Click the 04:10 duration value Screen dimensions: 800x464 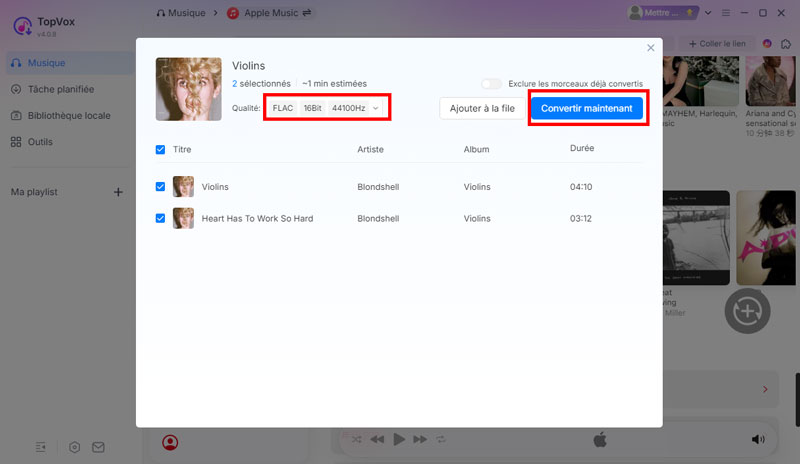click(x=581, y=187)
